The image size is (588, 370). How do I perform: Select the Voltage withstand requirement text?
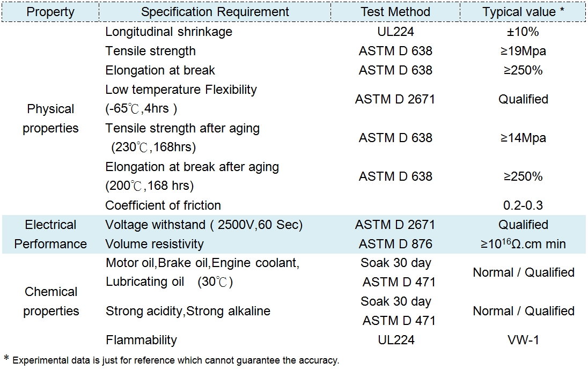pos(204,225)
